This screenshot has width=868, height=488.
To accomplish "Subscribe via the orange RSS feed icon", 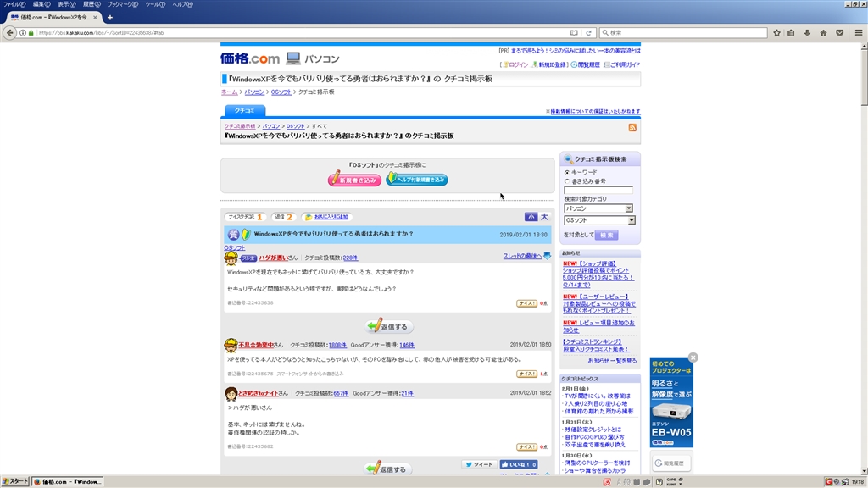I will pyautogui.click(x=632, y=127).
